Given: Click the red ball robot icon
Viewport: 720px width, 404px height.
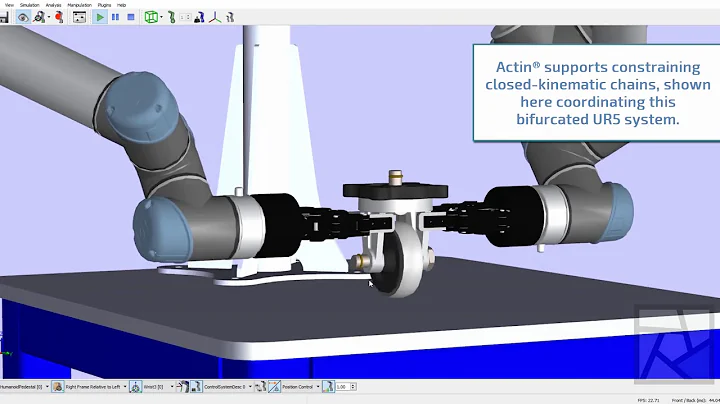Looking at the screenshot, I should click(59, 17).
